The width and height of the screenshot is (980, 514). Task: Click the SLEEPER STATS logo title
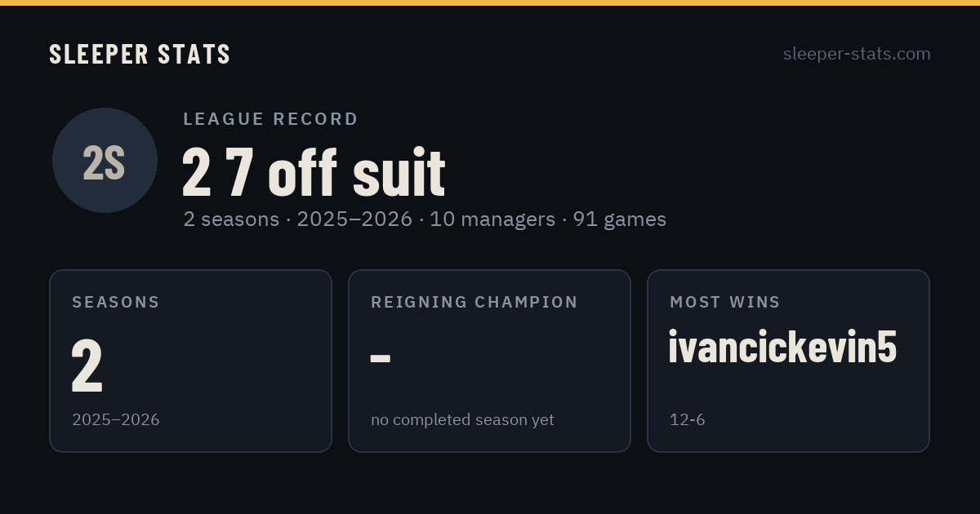point(140,54)
